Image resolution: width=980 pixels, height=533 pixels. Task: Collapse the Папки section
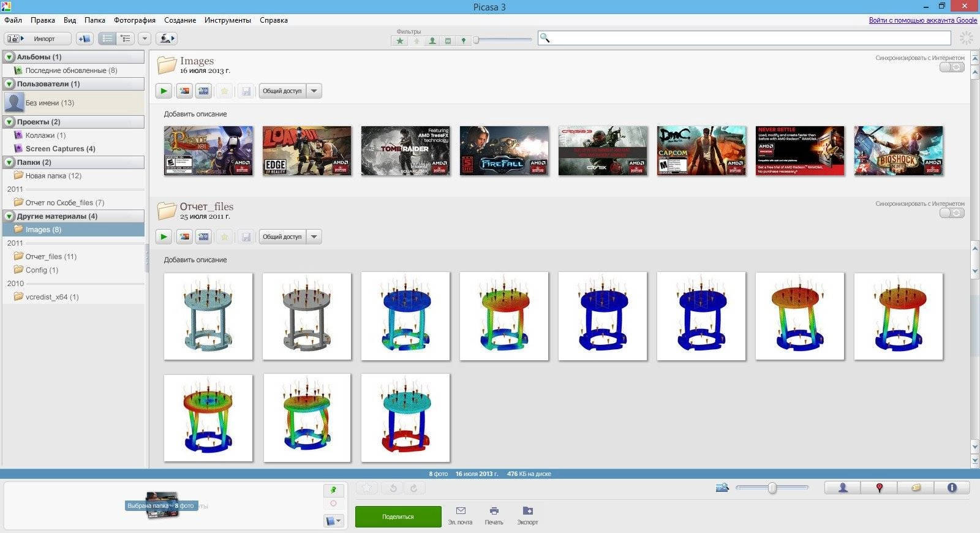[x=10, y=162]
